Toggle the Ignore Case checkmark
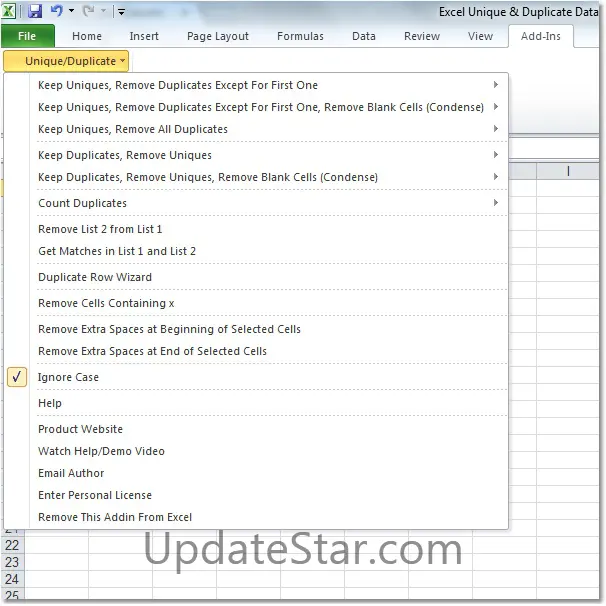This screenshot has width=606, height=606. click(17, 377)
